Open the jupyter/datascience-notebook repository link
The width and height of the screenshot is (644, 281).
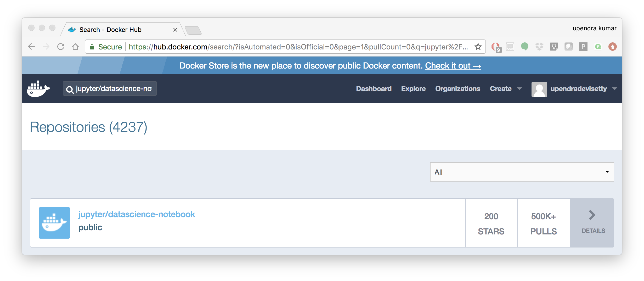click(x=137, y=214)
